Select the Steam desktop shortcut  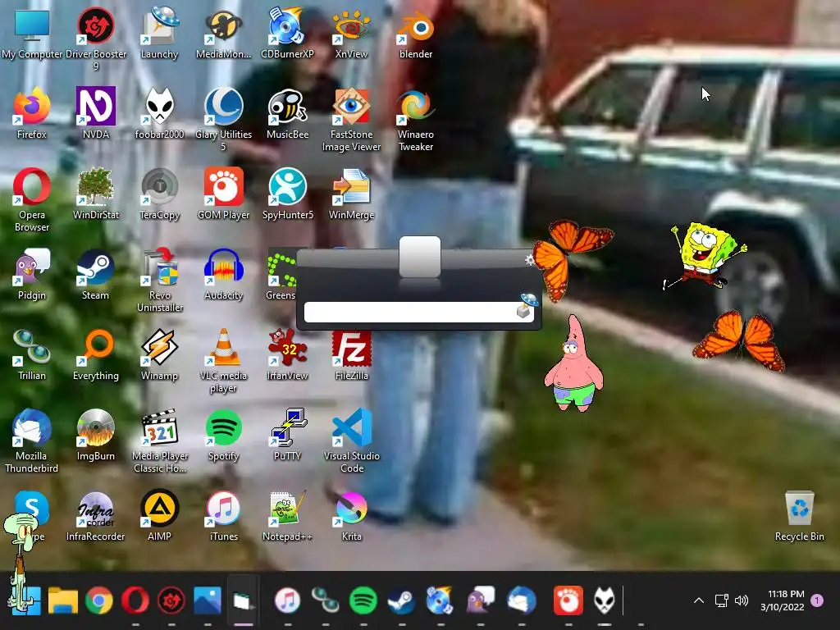[x=96, y=274]
